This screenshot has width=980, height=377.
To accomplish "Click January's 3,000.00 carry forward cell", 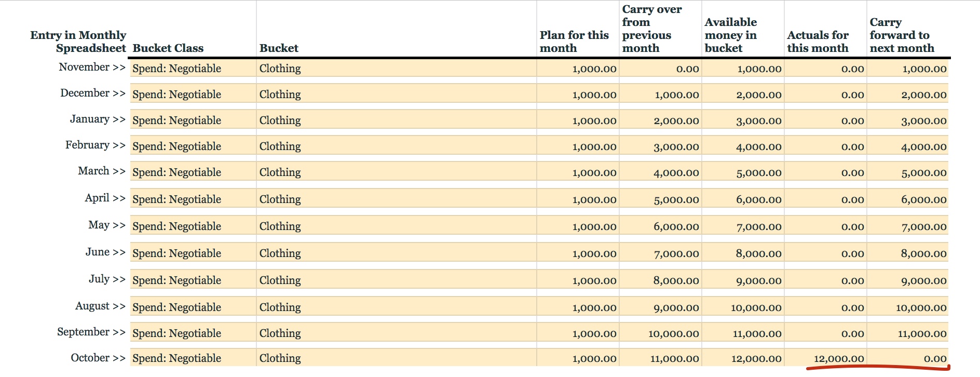I will pos(908,120).
